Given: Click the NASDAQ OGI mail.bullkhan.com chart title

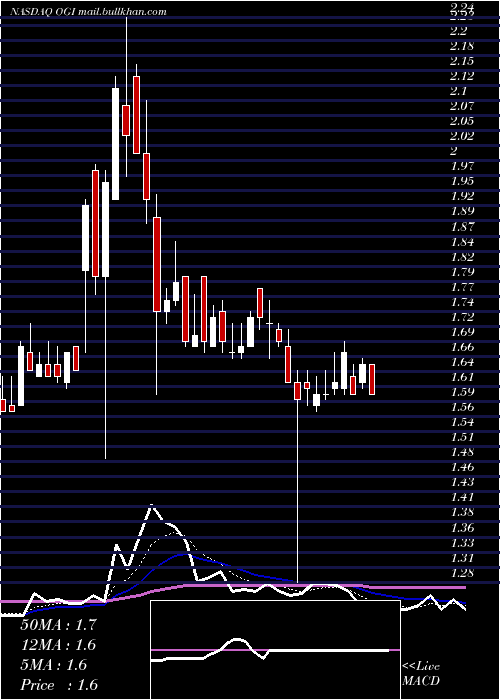Looking at the screenshot, I should 88,12.
